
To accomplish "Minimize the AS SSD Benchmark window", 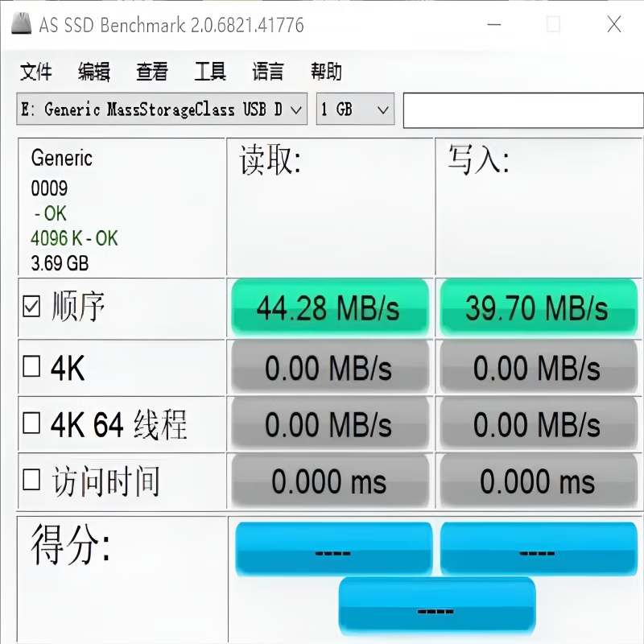I will coord(494,24).
